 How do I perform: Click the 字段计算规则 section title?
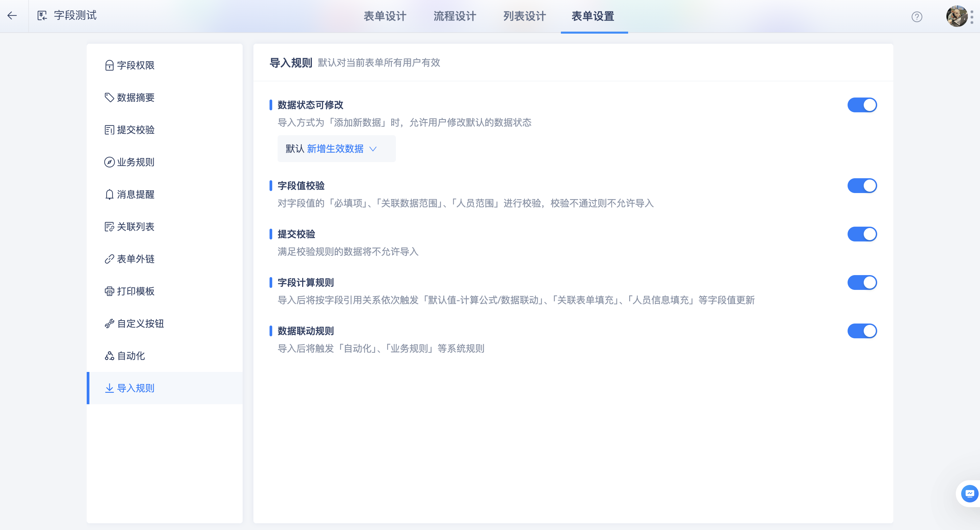coord(306,282)
